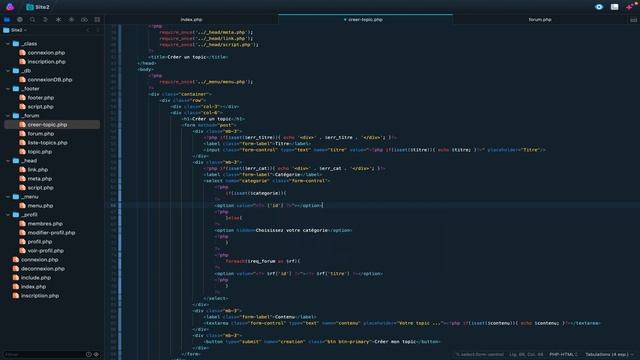Toggle the preview eye icon in the title bar
The image size is (640, 360).
[599, 7]
